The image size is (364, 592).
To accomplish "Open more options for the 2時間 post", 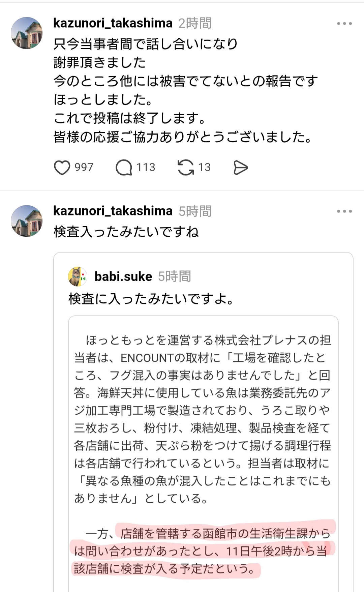I will (x=344, y=24).
